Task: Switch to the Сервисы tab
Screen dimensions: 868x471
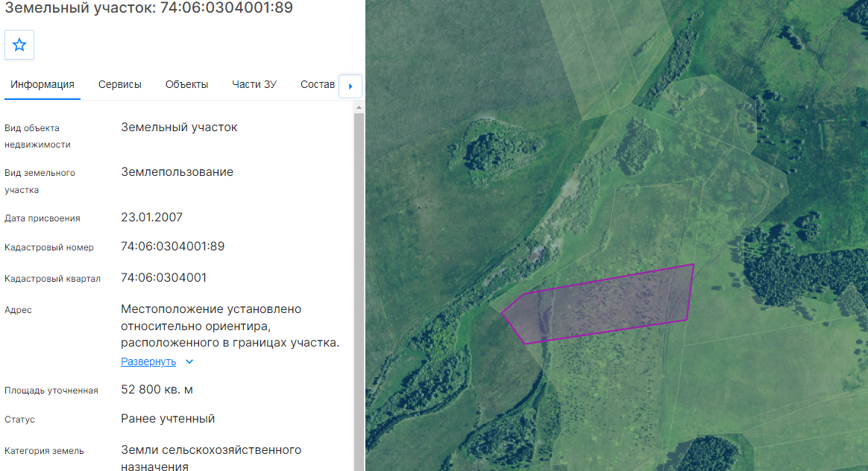Action: coord(119,85)
